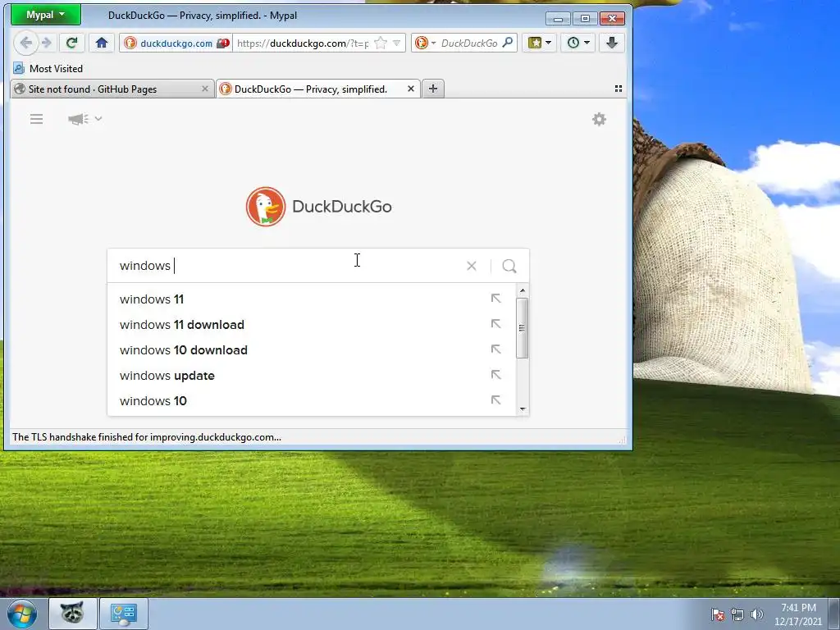The width and height of the screenshot is (840, 630).
Task: Reload the page with the refresh icon
Action: pyautogui.click(x=72, y=43)
